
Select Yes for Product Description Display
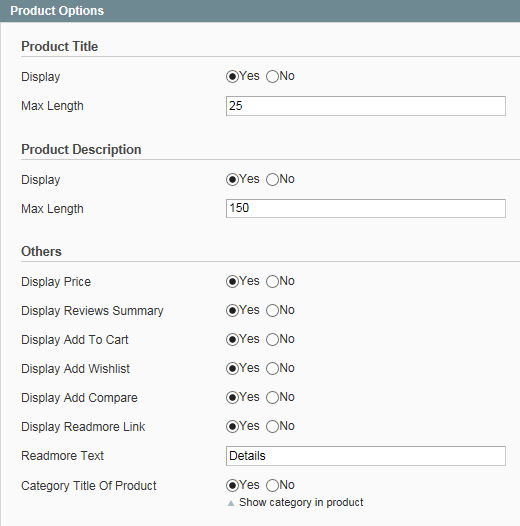point(232,179)
